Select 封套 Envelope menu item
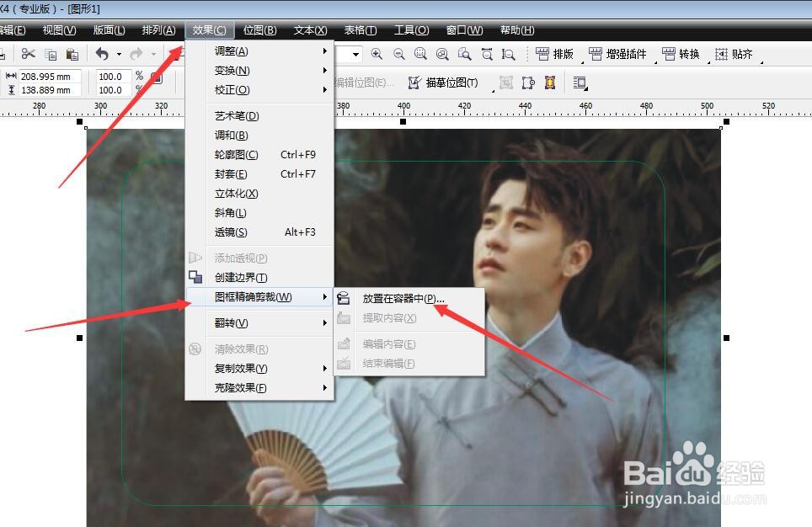Screen dimensions: 812x527 click(x=259, y=174)
